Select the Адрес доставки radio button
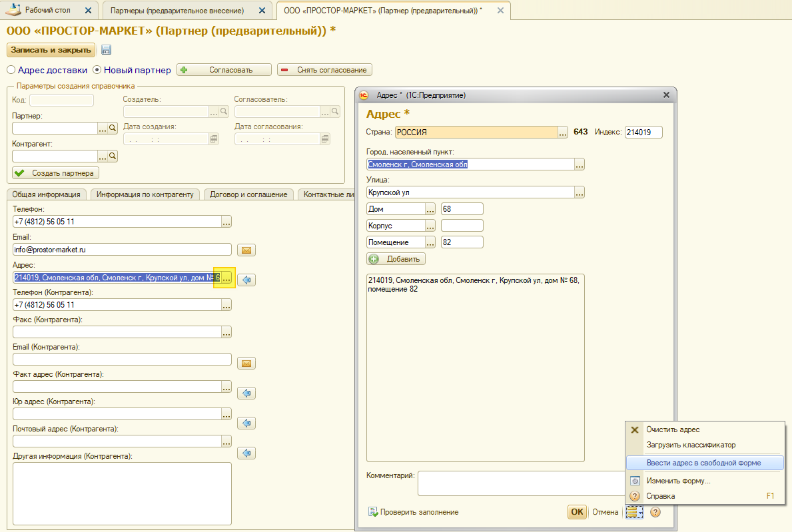 pos(11,70)
